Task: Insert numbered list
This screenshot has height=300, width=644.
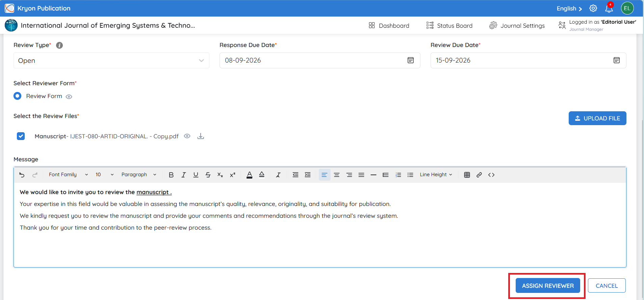Action: pyautogui.click(x=398, y=175)
